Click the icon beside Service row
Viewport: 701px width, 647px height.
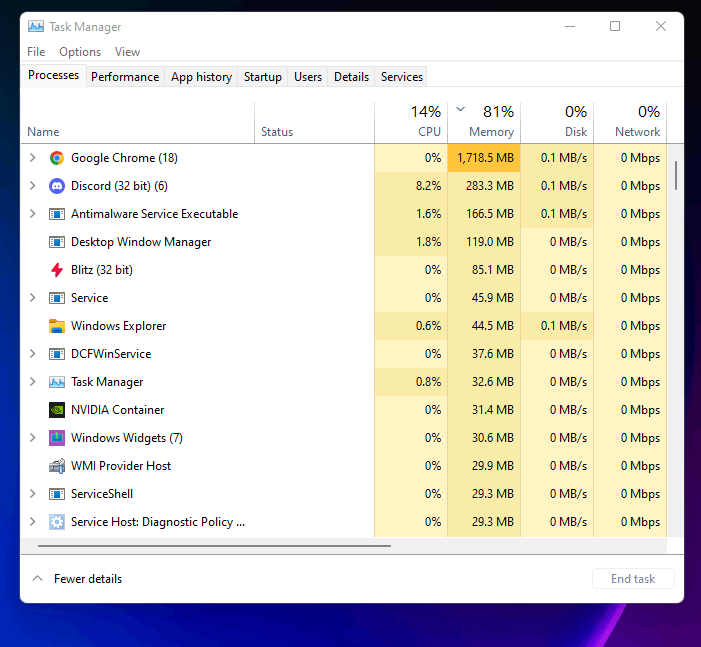57,298
